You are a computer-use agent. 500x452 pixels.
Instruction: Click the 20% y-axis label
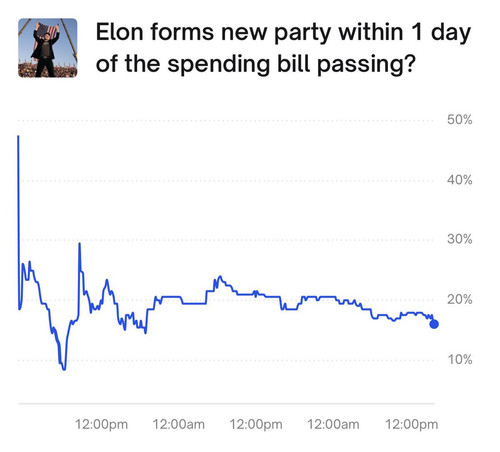460,300
